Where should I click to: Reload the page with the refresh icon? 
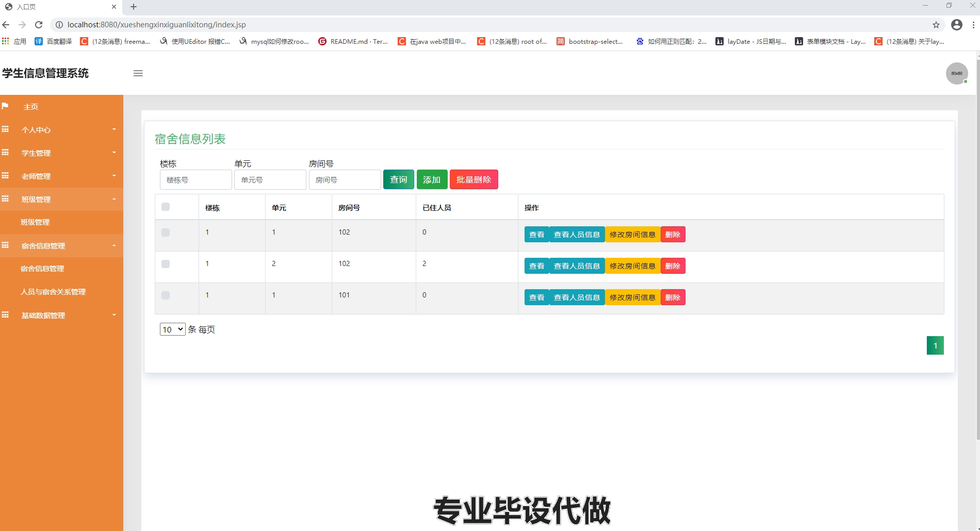[39, 25]
